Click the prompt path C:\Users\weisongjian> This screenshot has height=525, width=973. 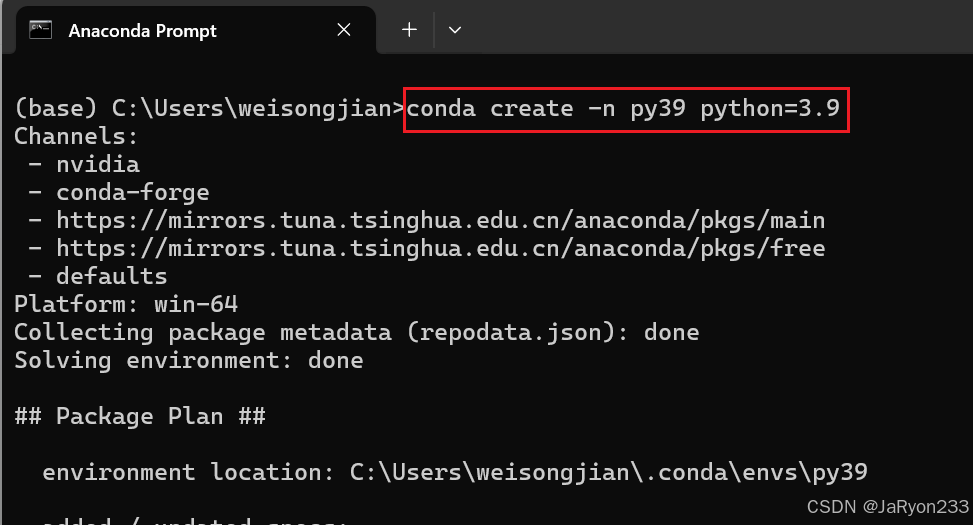click(259, 109)
